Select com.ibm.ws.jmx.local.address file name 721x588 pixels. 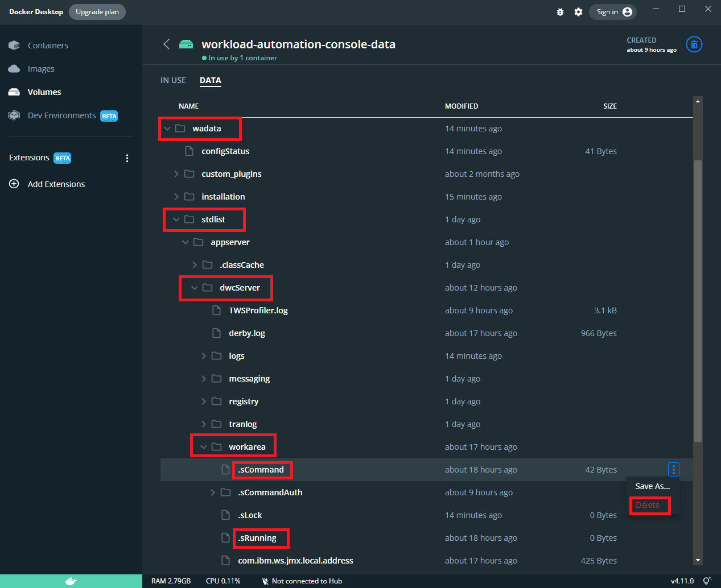tap(296, 561)
